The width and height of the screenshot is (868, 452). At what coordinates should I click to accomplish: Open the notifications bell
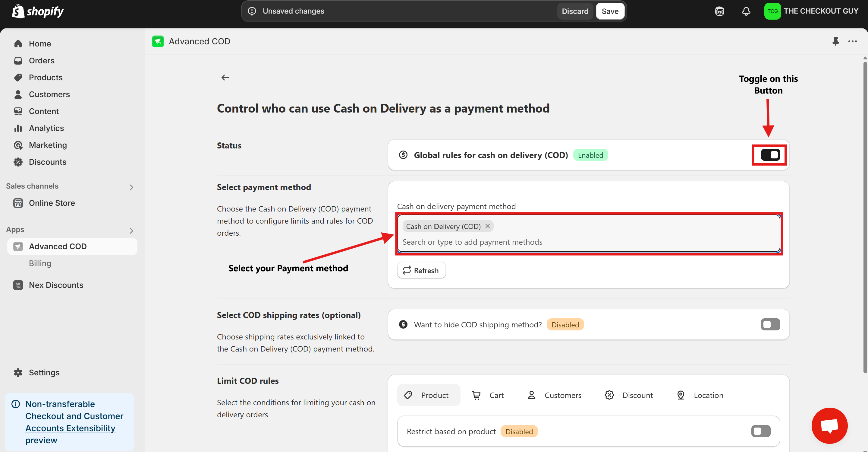pos(746,11)
